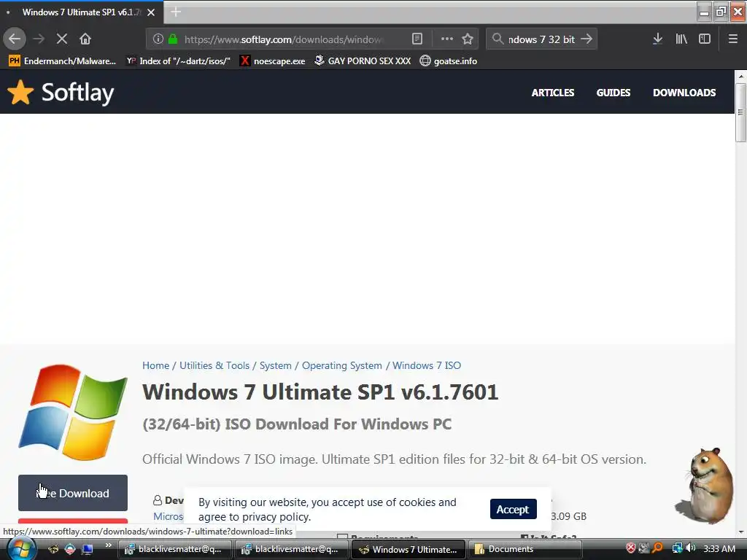The image size is (747, 560).
Task: Go back to the previous page
Action: point(15,39)
